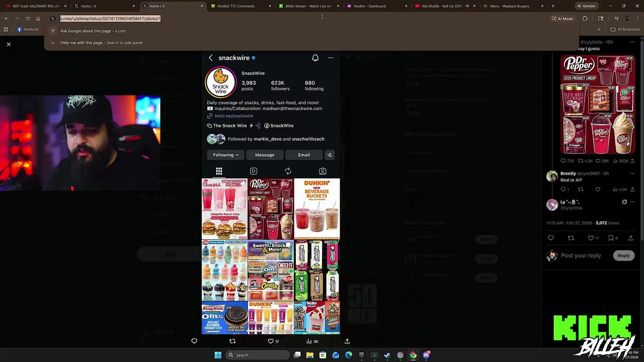Open the Gemini button in Chrome
This screenshot has width=644, height=362.
tap(586, 6)
